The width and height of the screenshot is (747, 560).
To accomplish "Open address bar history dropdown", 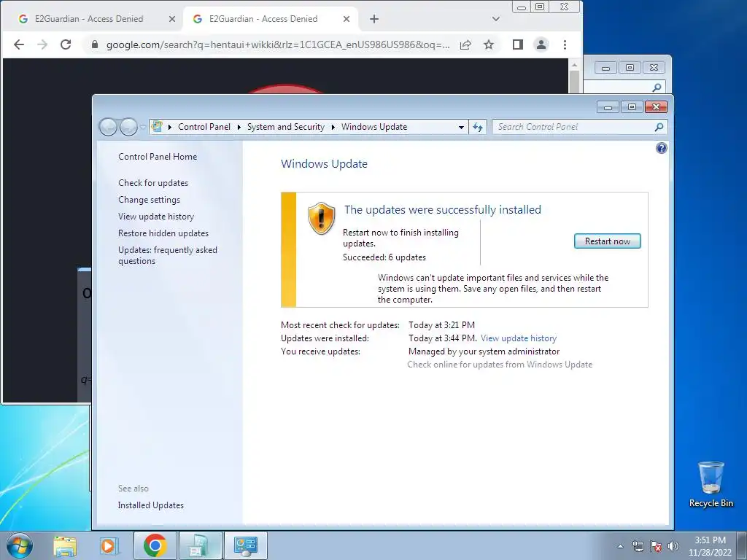I will coord(461,127).
